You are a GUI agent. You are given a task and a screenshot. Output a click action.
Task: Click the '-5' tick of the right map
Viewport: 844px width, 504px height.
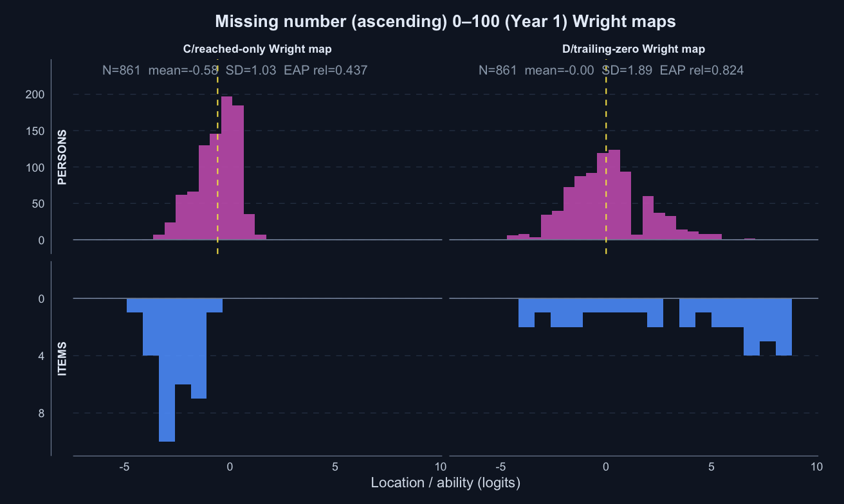[500, 467]
